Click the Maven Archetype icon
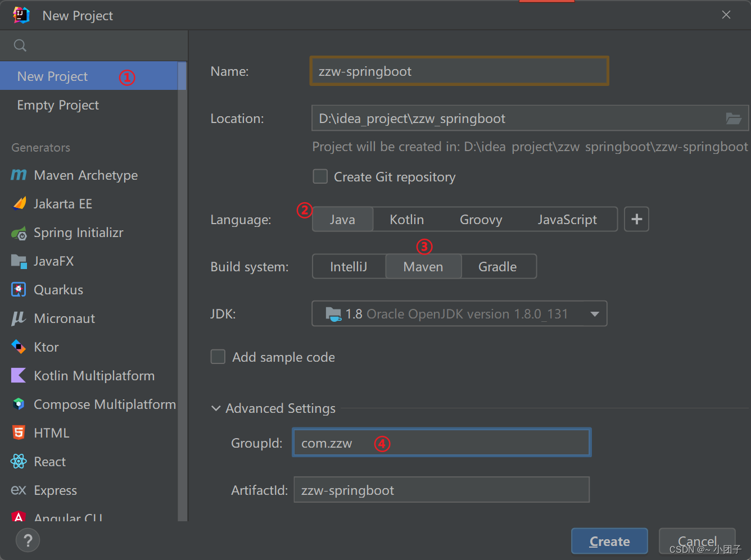Image resolution: width=751 pixels, height=560 pixels. click(x=19, y=175)
